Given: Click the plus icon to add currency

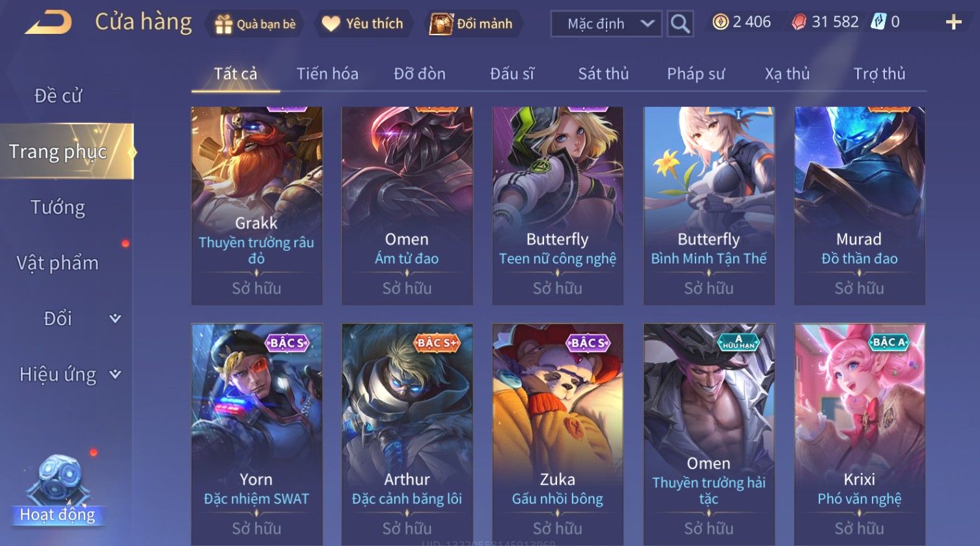Looking at the screenshot, I should [953, 23].
